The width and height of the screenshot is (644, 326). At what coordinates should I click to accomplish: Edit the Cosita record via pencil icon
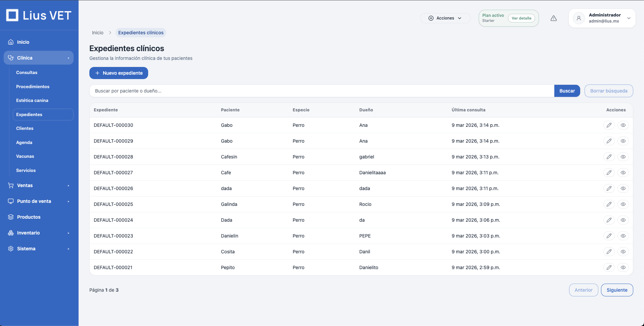[x=609, y=252]
